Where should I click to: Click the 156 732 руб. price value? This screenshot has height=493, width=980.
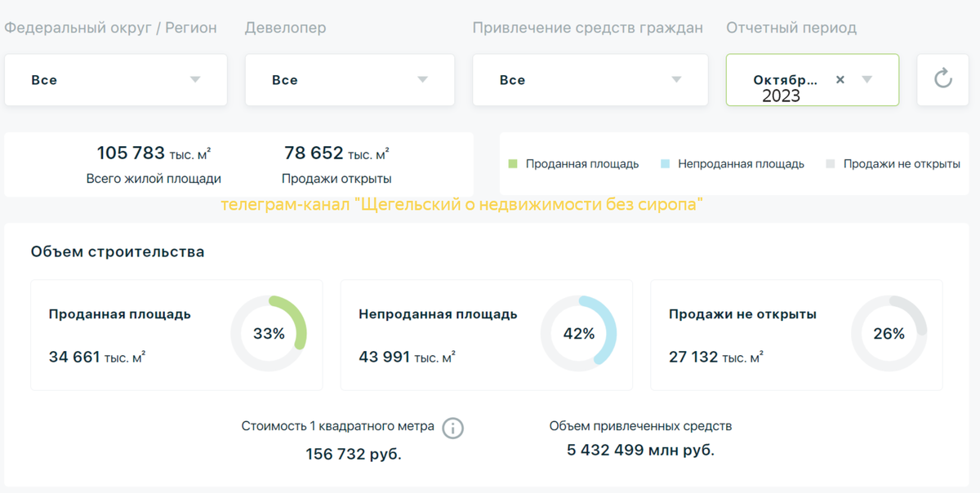pos(354,454)
